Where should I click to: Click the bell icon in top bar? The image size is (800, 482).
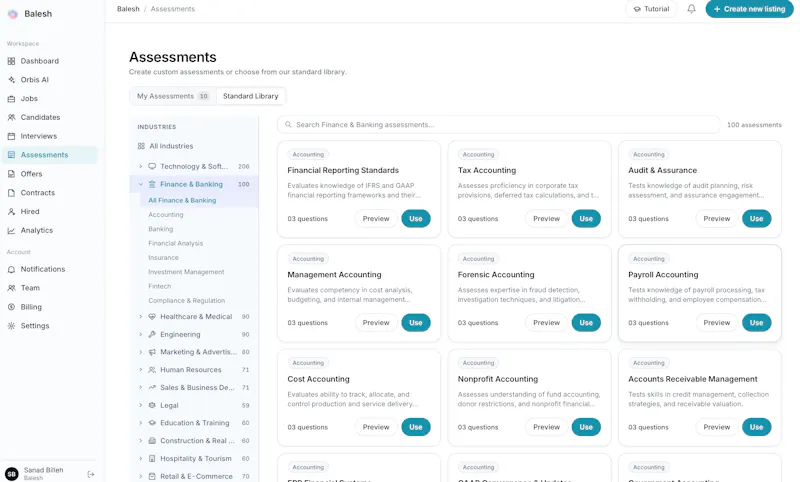coord(691,9)
